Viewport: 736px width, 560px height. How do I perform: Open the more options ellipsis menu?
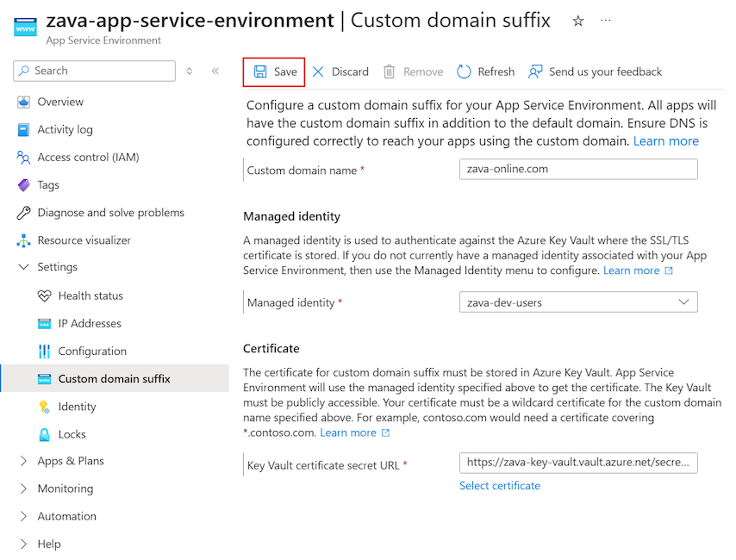point(605,20)
